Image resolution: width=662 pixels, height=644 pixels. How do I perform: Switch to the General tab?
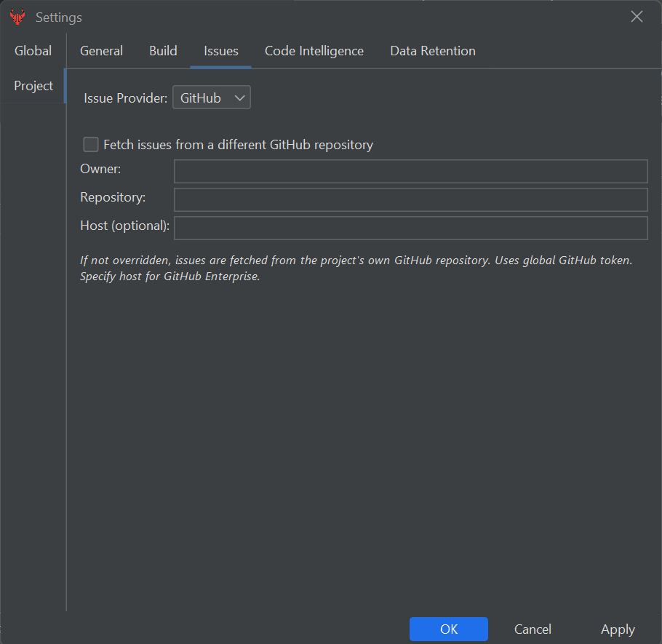[x=101, y=51]
